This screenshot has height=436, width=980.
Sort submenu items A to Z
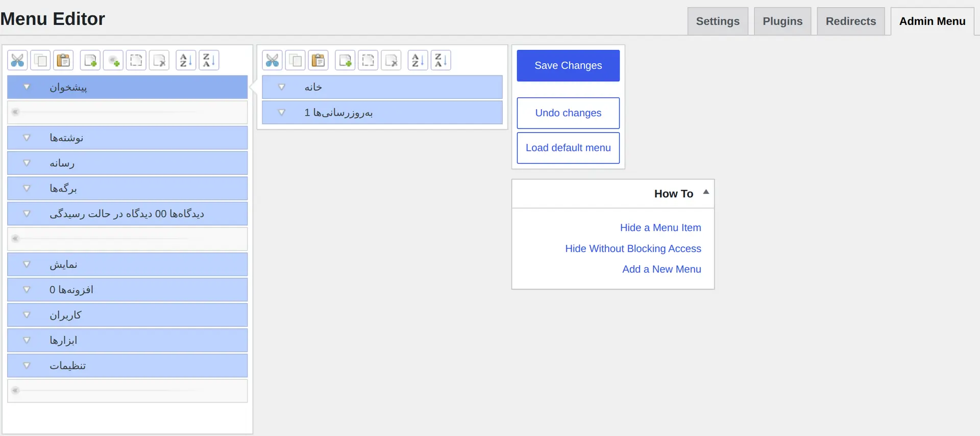pyautogui.click(x=418, y=60)
